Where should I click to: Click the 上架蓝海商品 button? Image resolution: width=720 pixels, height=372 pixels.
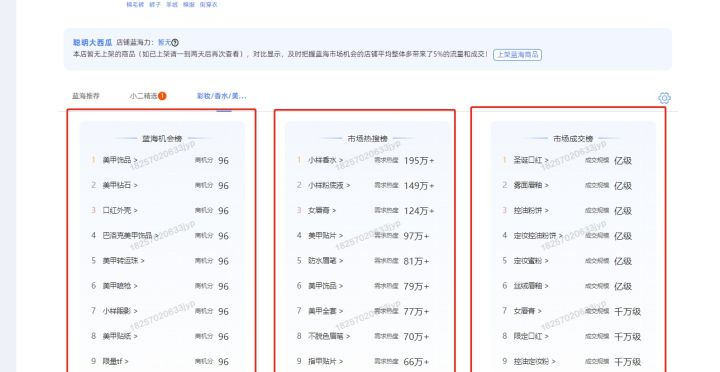tap(518, 55)
